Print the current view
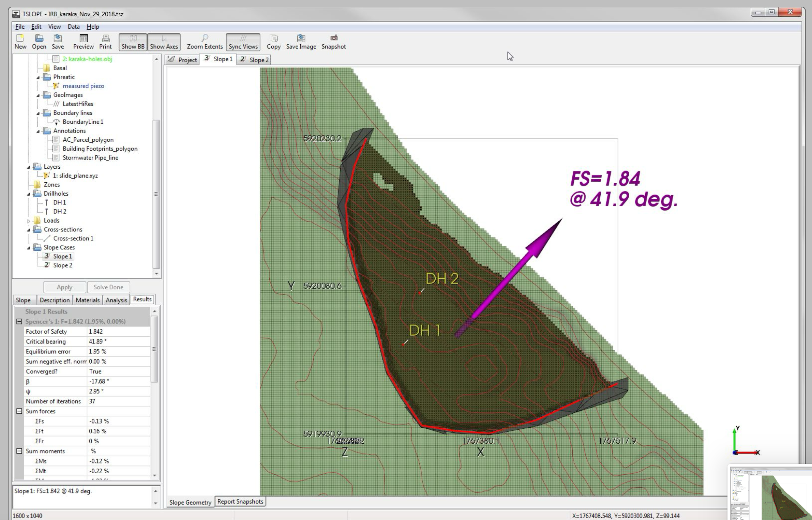 coord(105,41)
